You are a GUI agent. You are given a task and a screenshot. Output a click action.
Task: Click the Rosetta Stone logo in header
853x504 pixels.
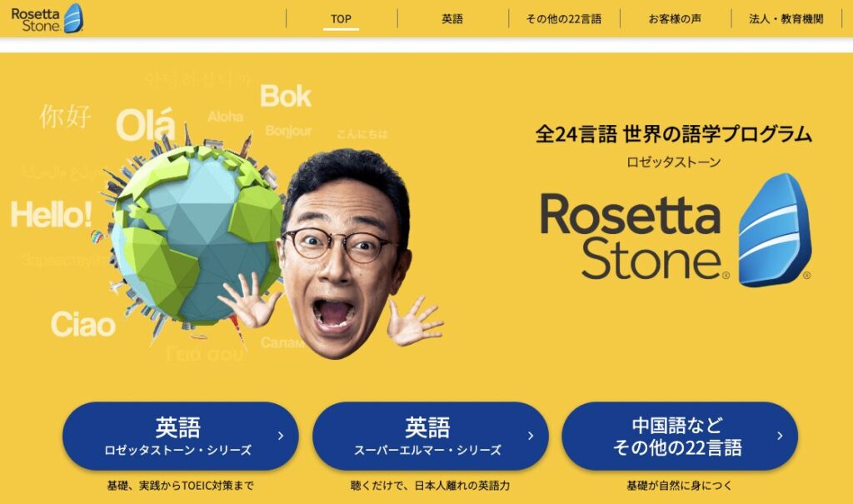(x=47, y=19)
